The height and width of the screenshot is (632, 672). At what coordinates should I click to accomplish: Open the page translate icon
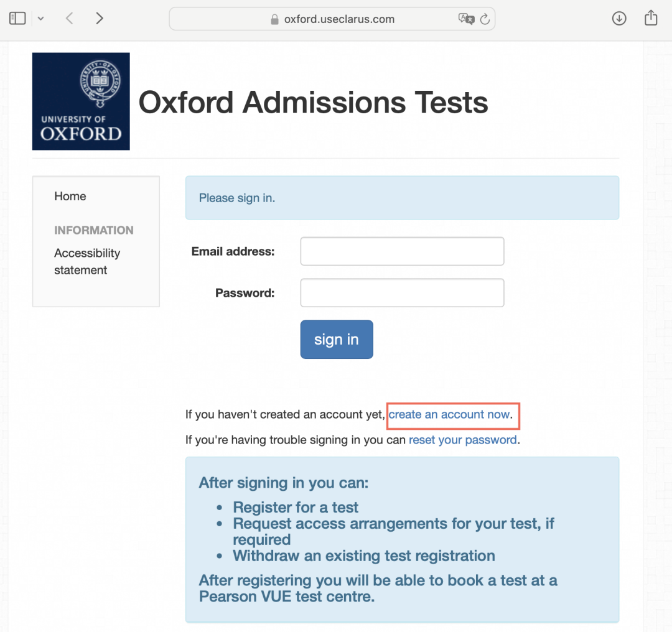coord(466,19)
